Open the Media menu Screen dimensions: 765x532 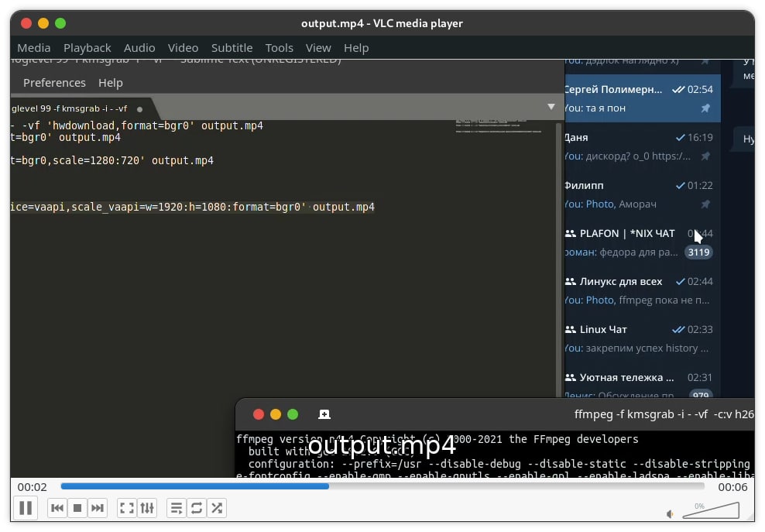click(33, 47)
